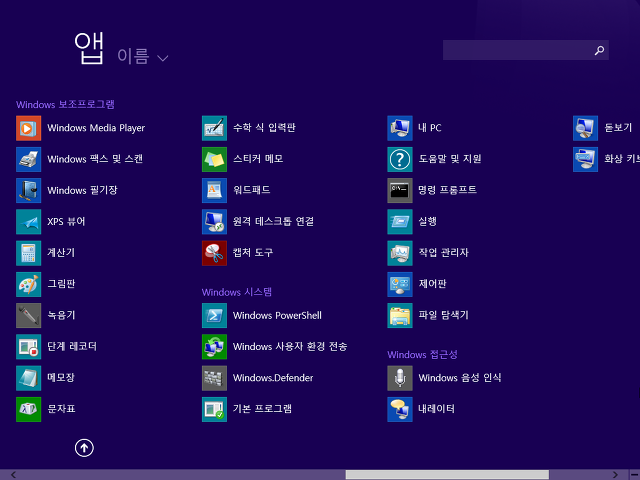Open the Windows PowerShell icon
This screenshot has width=640, height=480.
point(214,315)
